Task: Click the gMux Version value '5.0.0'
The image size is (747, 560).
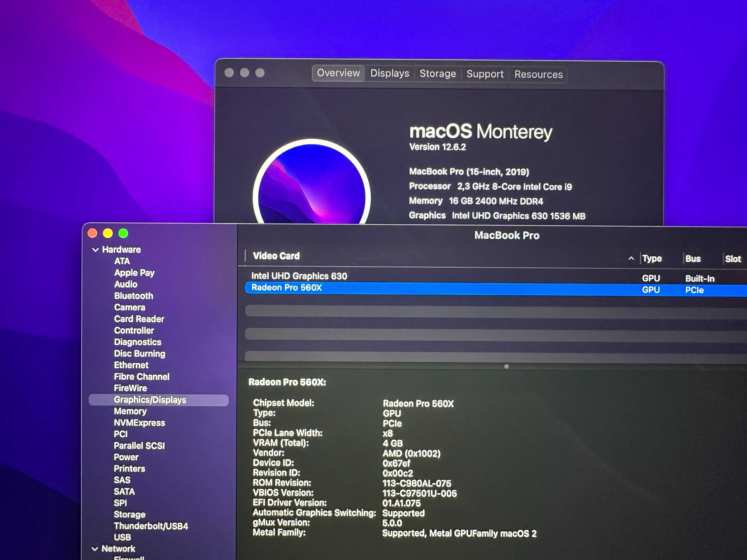Action: (x=392, y=523)
